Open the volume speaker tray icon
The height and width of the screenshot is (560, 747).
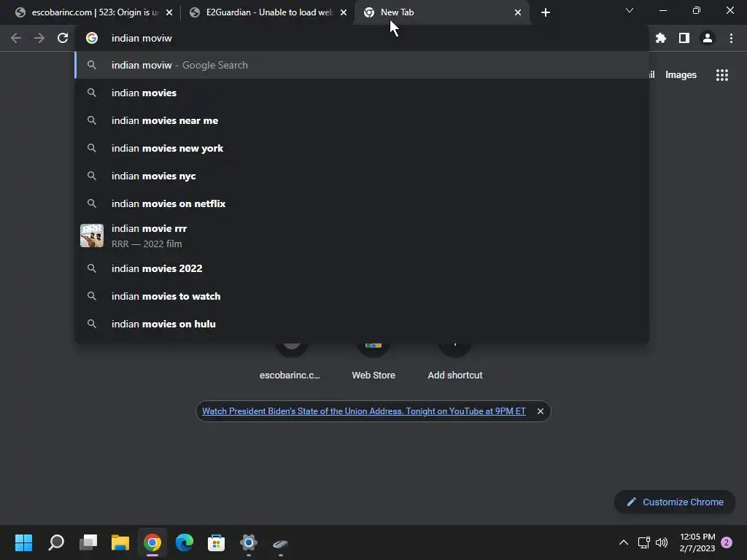[x=662, y=542]
